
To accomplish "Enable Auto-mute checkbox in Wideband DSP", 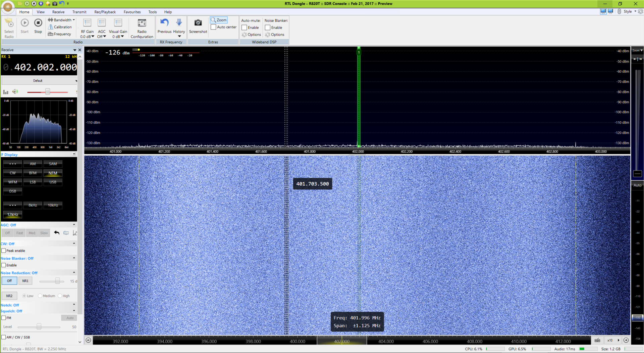I will pos(244,28).
